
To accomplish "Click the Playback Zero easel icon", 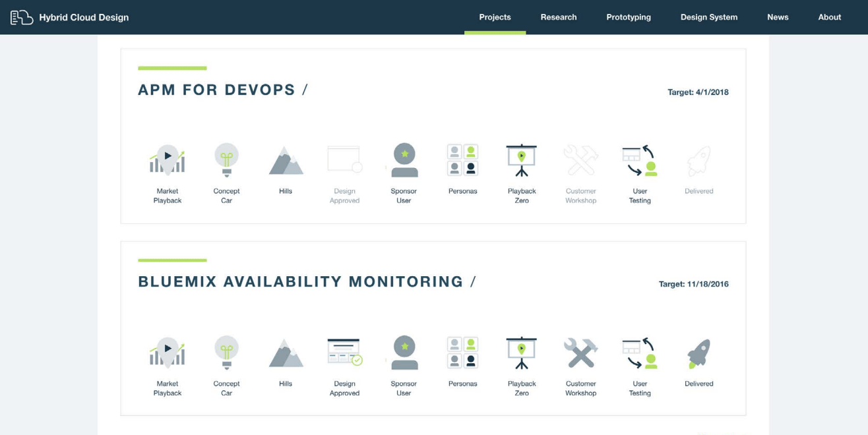I will (x=521, y=158).
